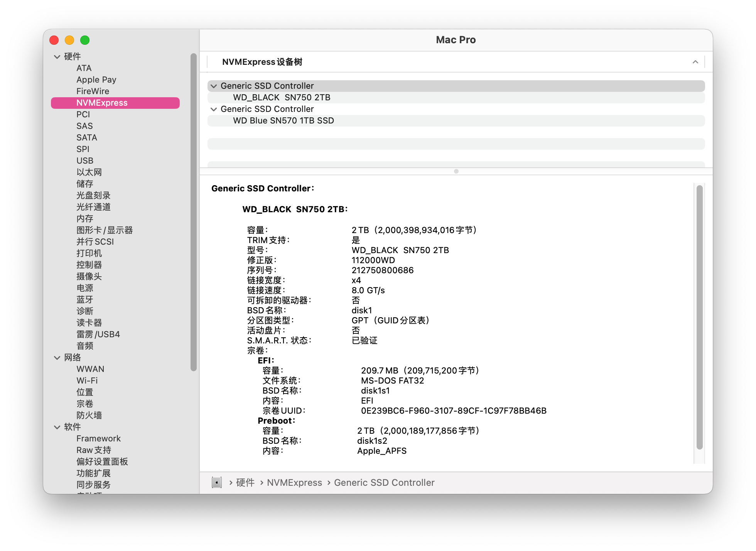Screen dimensions: 756x551
Task: Collapse the 网络 sidebar section
Action: click(57, 358)
